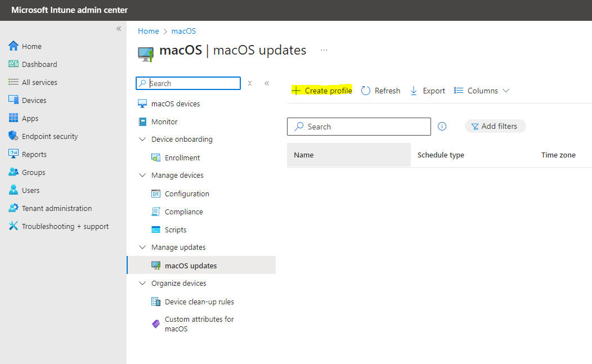The height and width of the screenshot is (364, 592).
Task: Click the Endpoint security shield icon
Action: (13, 136)
